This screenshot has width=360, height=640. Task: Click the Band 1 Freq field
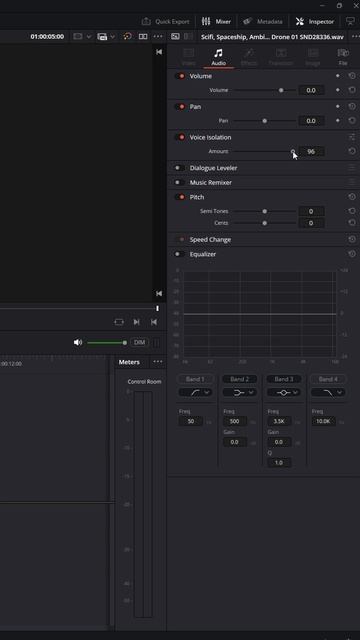[191, 421]
